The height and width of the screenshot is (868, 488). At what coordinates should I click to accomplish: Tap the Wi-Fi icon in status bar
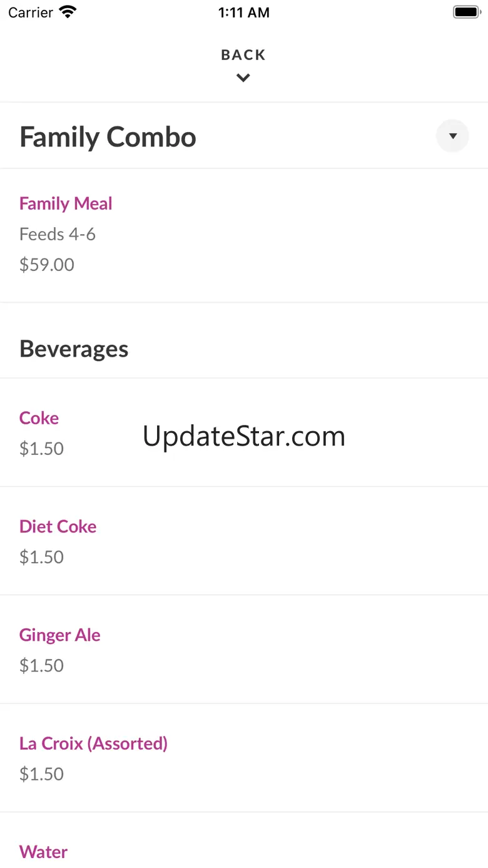67,13
